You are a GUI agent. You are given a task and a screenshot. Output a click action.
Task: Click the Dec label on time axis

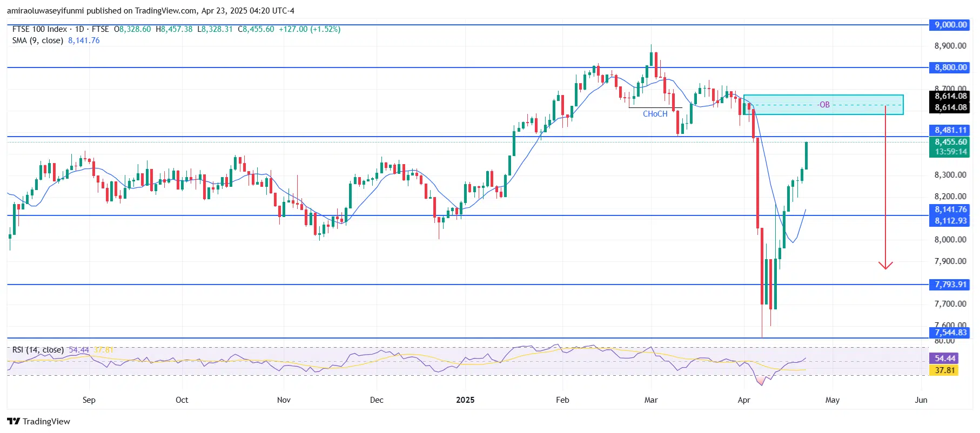(x=377, y=400)
